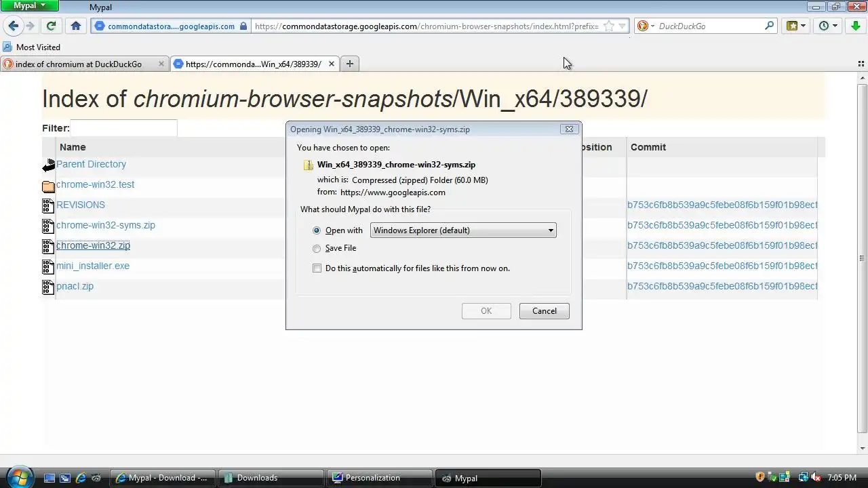Viewport: 868px width, 488px height.
Task: Close the DuckDuckGo tab
Action: 161,64
